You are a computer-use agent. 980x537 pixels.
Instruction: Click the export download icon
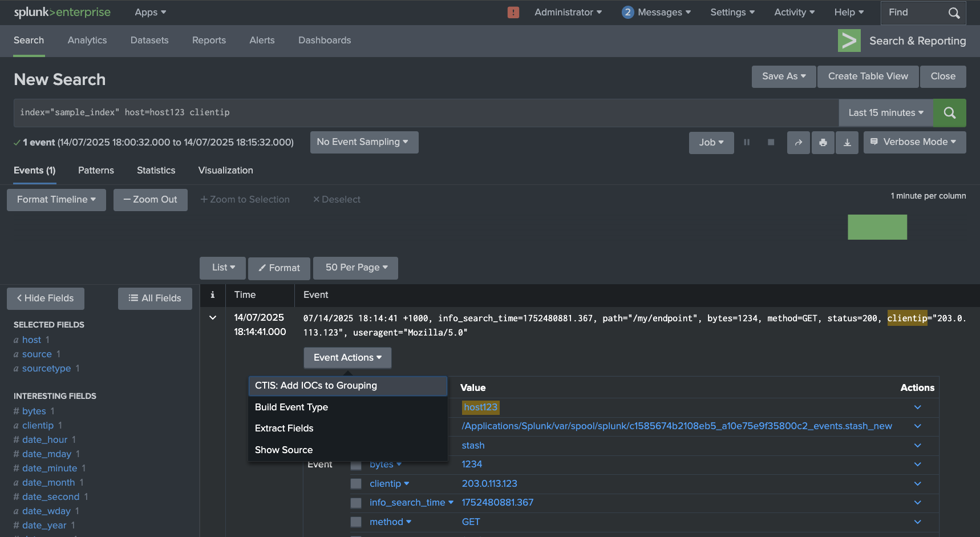[847, 143]
